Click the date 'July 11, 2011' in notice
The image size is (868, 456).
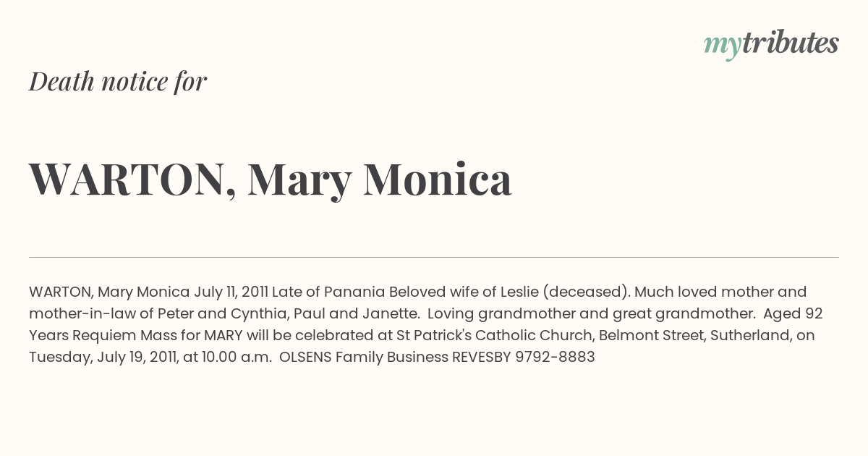[231, 292]
